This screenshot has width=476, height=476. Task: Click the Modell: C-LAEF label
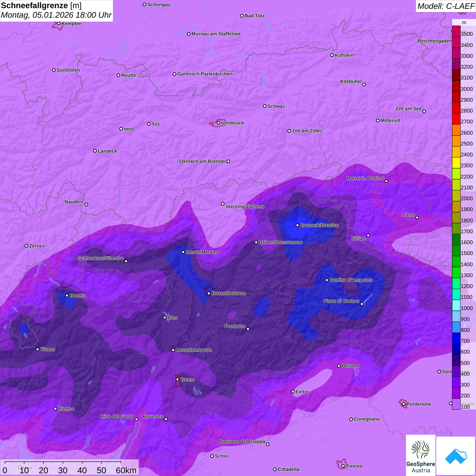point(446,6)
